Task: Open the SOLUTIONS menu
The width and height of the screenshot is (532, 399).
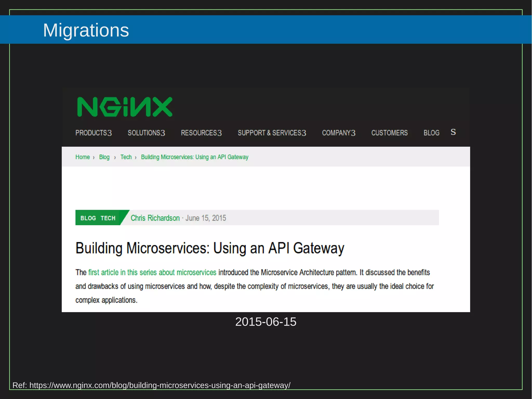Action: coord(146,133)
